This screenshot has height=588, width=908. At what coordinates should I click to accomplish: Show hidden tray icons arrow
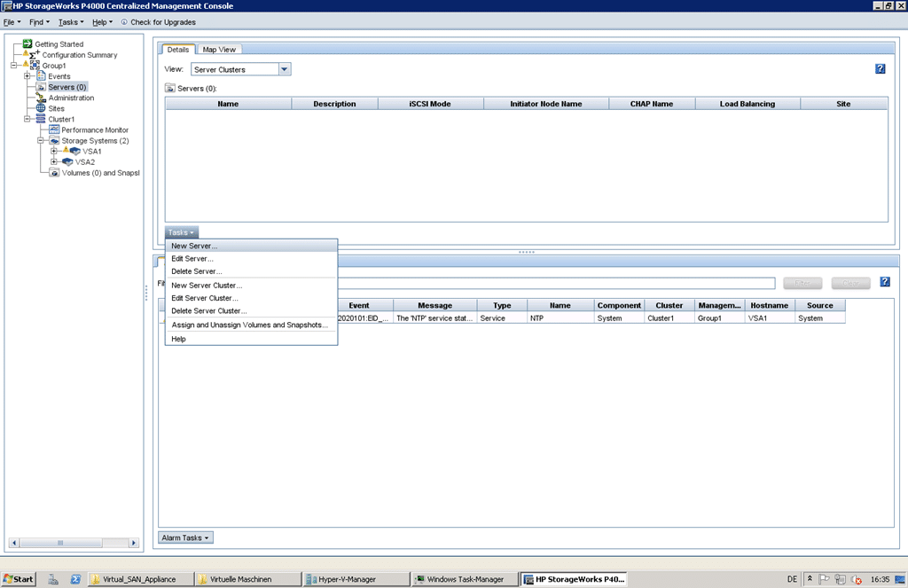click(810, 578)
